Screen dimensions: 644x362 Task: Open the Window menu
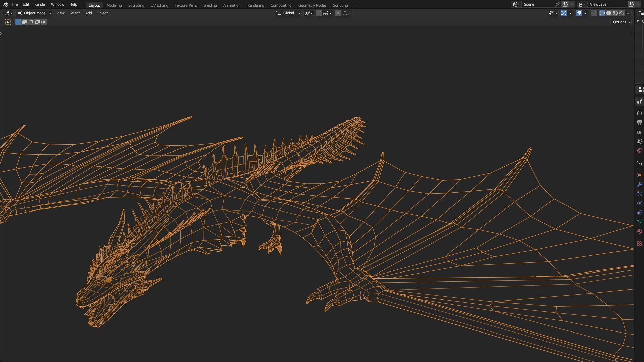[x=57, y=4]
